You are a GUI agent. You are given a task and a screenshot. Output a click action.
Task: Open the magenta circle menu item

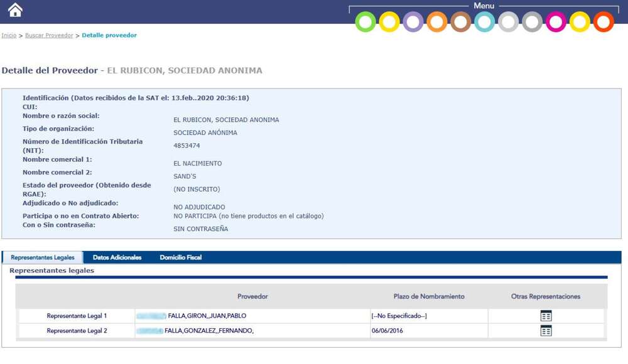[x=556, y=21]
